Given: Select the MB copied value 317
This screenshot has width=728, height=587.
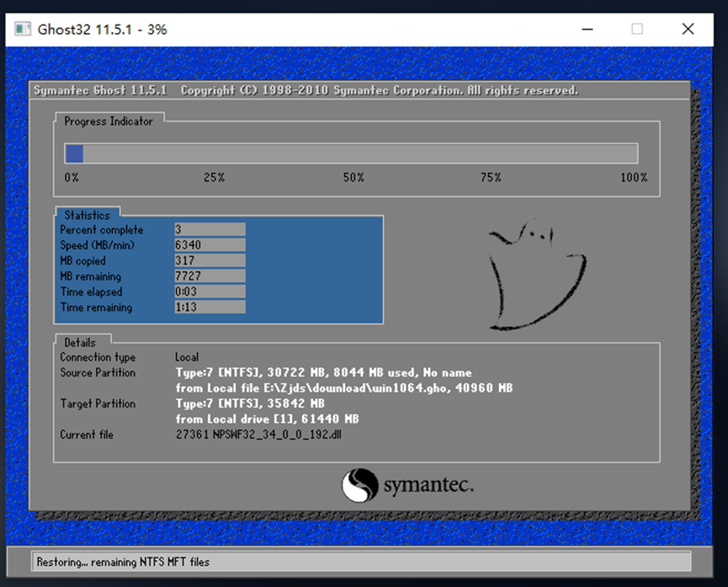Looking at the screenshot, I should pyautogui.click(x=210, y=260).
